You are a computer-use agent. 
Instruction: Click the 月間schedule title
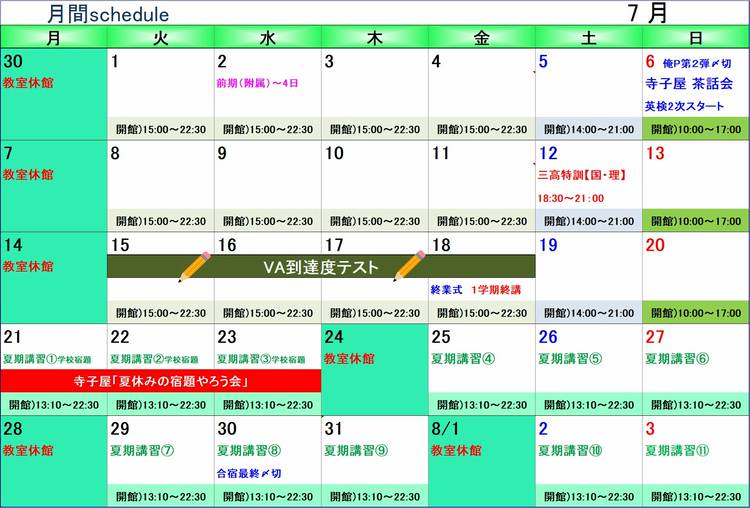(108, 15)
